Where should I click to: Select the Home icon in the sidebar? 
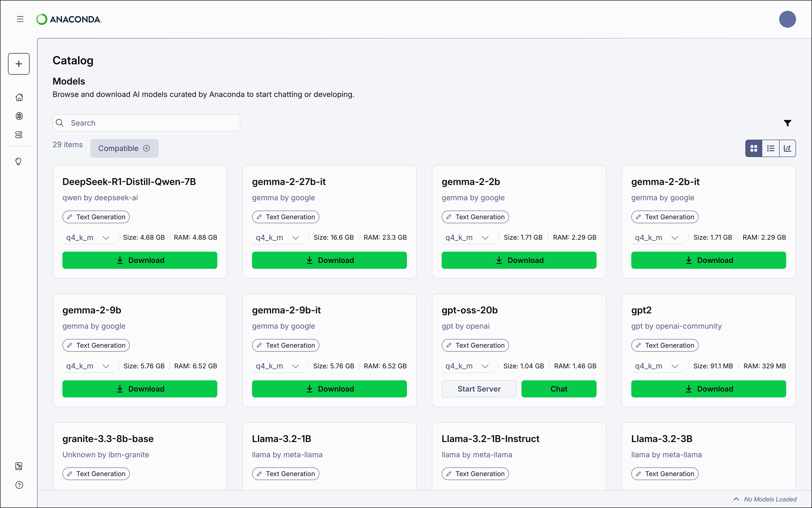pyautogui.click(x=19, y=97)
